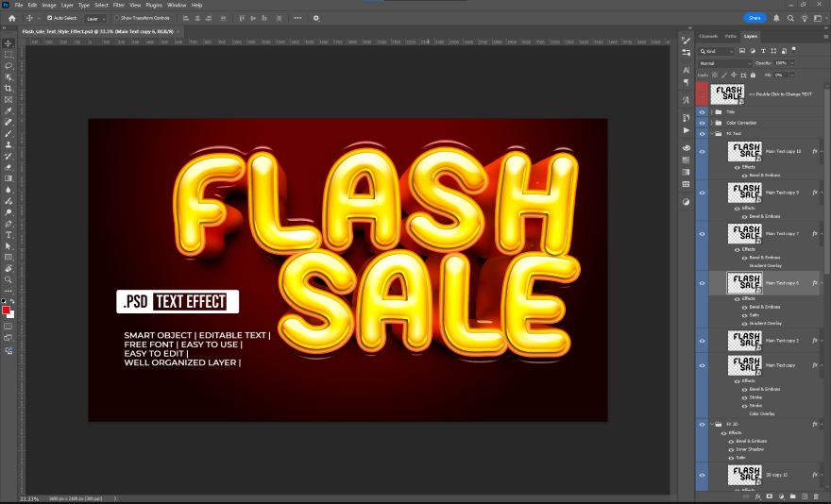The height and width of the screenshot is (504, 831).
Task: Open Quick Mask mode icon
Action: [8, 326]
